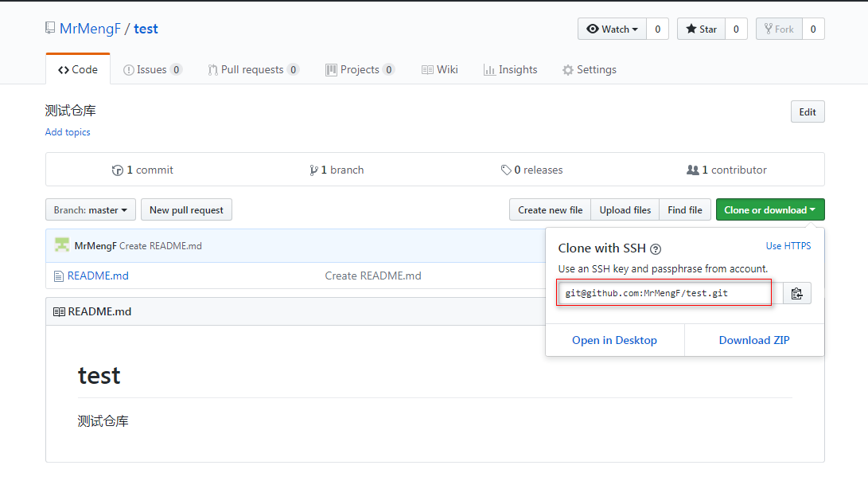868x477 pixels.
Task: Switch to the Issues tab
Action: (x=152, y=70)
